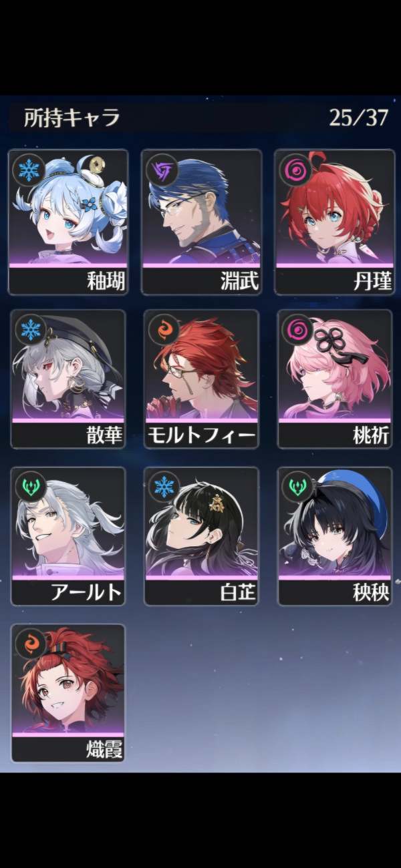Click the snowflake icon on 白芷's card

[162, 487]
